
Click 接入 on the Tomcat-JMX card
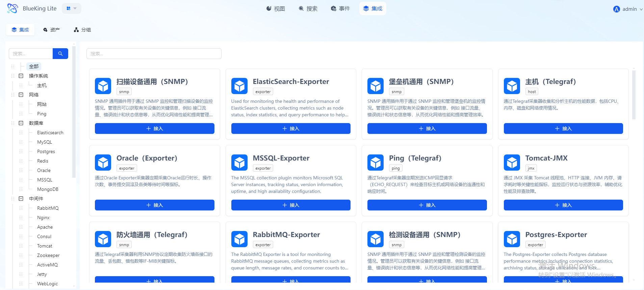(563, 205)
